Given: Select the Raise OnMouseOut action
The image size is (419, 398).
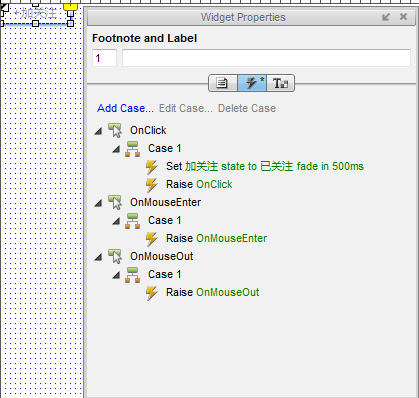Looking at the screenshot, I should coord(212,292).
